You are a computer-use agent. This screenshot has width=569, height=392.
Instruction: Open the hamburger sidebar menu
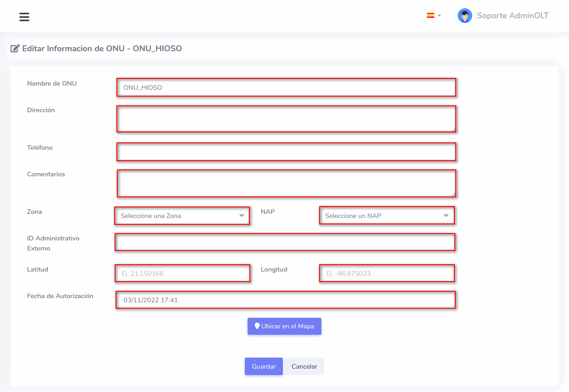[x=24, y=17]
